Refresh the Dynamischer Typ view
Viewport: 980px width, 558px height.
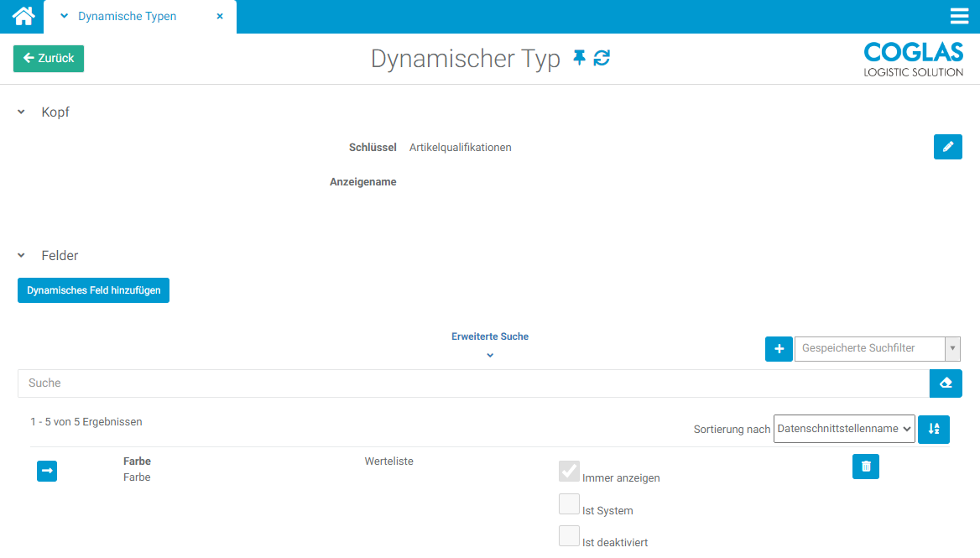point(602,58)
